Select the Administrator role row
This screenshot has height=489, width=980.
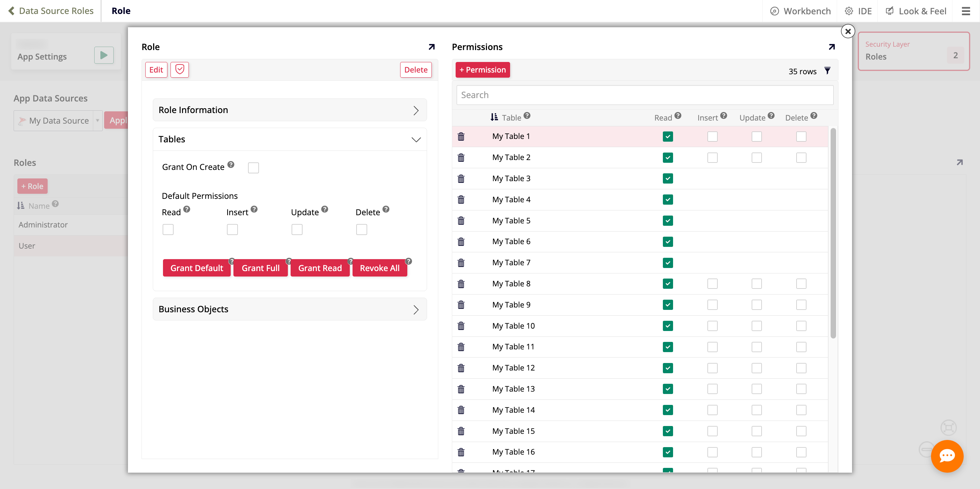(71, 225)
